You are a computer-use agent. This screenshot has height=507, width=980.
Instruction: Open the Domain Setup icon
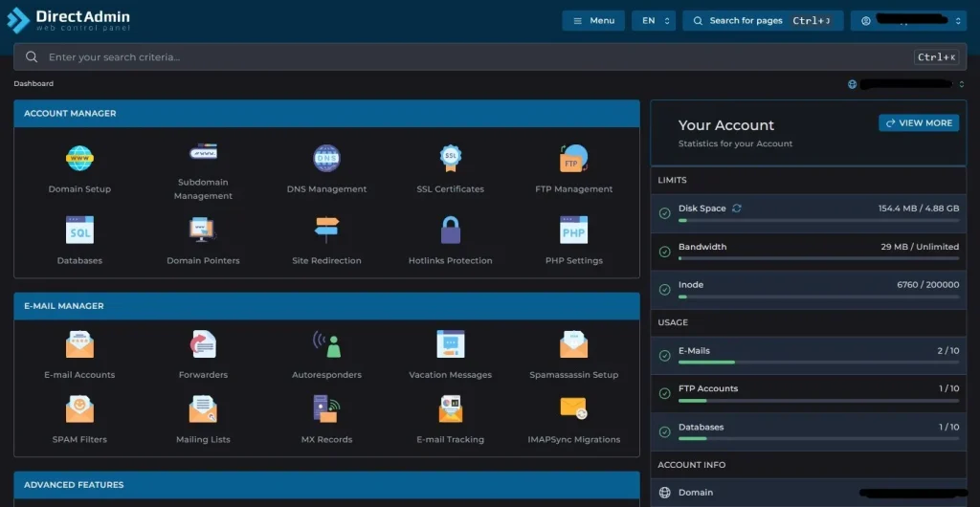pos(79,159)
